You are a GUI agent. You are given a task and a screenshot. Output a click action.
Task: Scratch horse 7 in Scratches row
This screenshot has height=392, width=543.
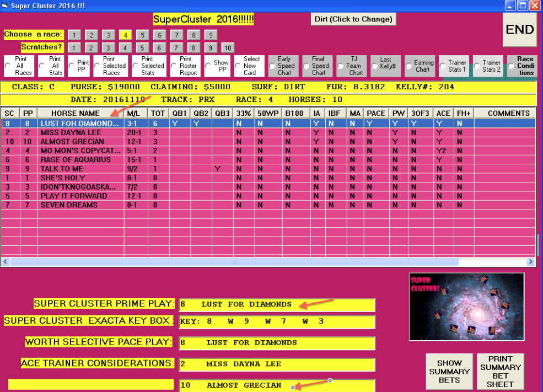point(176,48)
